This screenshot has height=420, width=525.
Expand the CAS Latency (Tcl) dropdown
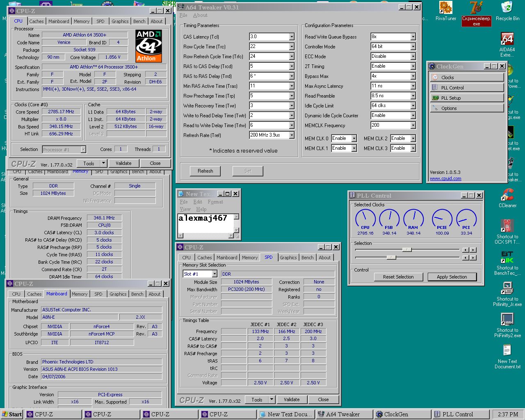[292, 37]
